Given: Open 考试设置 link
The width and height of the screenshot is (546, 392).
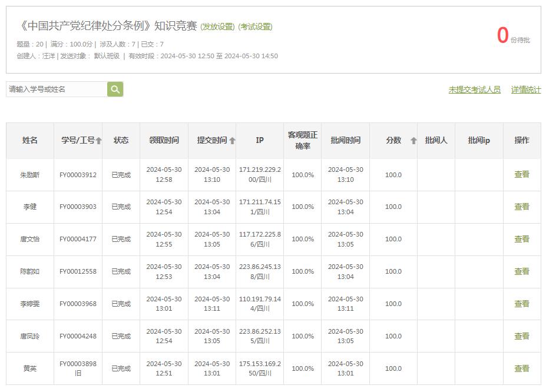Looking at the screenshot, I should (255, 26).
